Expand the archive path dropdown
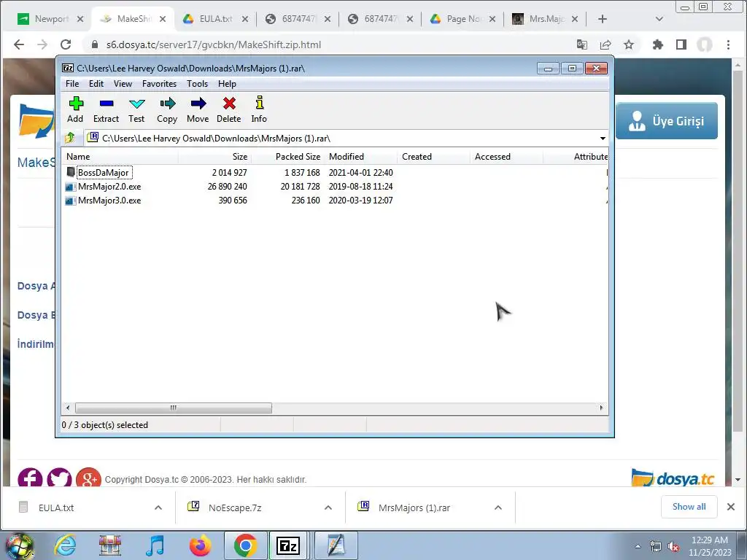Screen dimensions: 747x560 tap(603, 138)
